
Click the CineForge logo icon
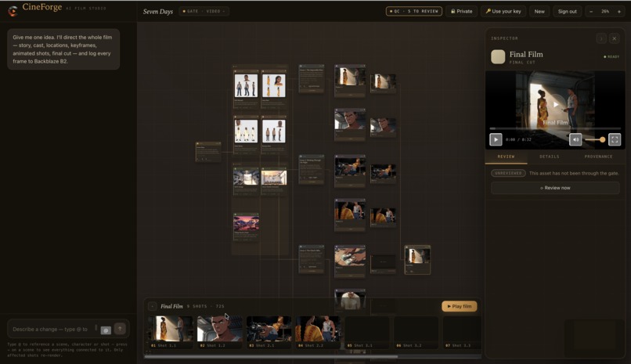click(x=13, y=11)
